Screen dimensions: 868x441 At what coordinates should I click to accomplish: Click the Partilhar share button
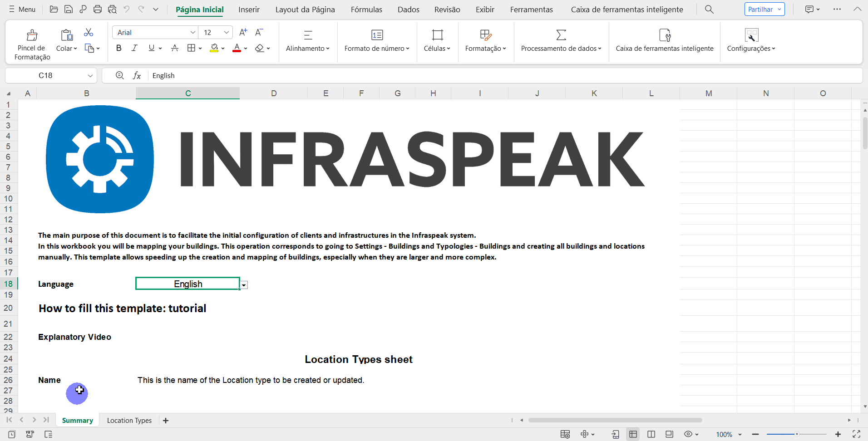pos(764,9)
